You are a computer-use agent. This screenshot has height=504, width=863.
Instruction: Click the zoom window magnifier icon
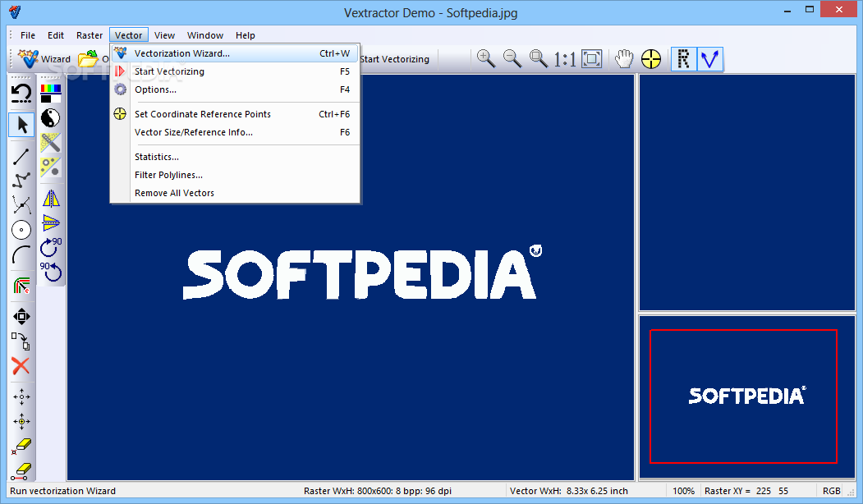click(x=539, y=59)
